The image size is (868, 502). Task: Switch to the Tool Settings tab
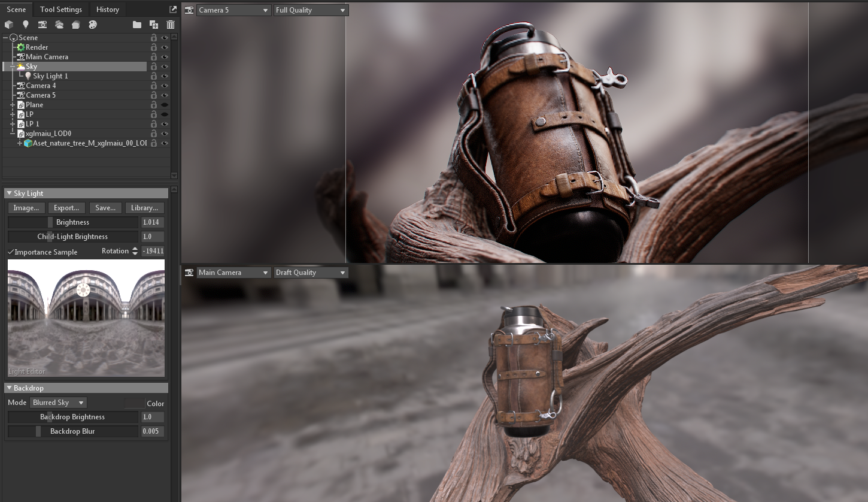61,10
